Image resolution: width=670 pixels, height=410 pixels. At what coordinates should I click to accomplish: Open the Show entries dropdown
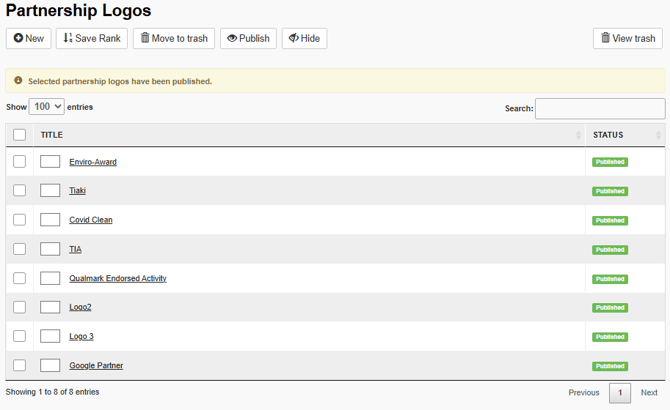[47, 106]
